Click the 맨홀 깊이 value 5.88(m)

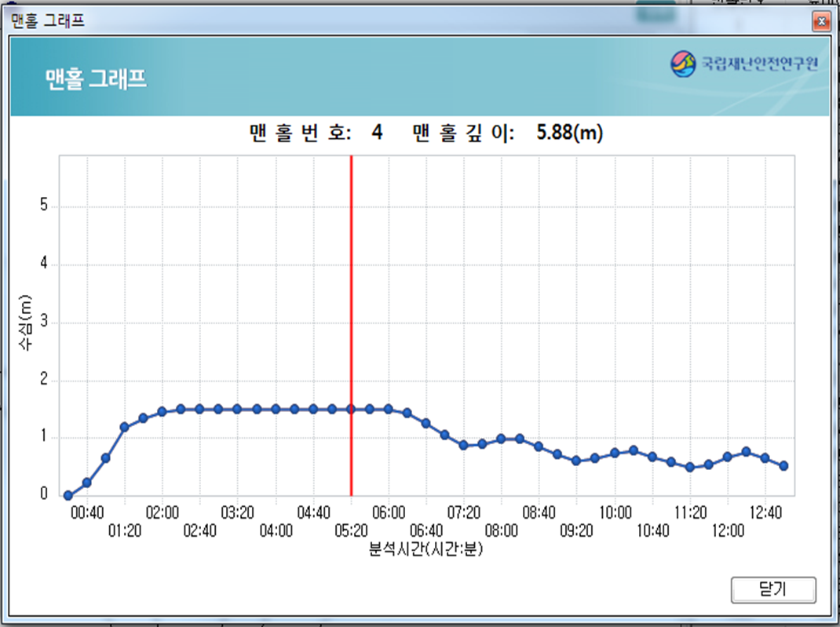(569, 133)
